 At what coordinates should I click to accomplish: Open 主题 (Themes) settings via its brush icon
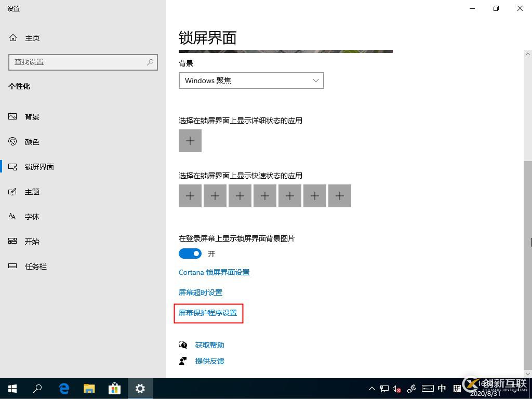coord(32,191)
